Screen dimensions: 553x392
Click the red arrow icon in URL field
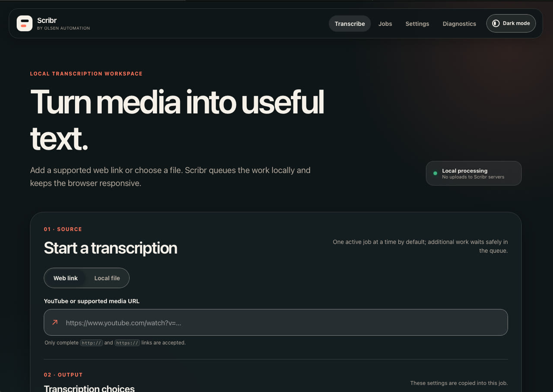point(55,322)
